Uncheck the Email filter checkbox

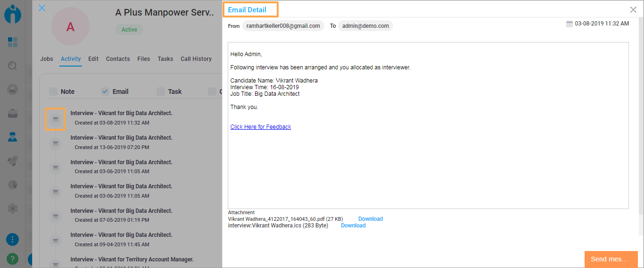click(x=105, y=91)
